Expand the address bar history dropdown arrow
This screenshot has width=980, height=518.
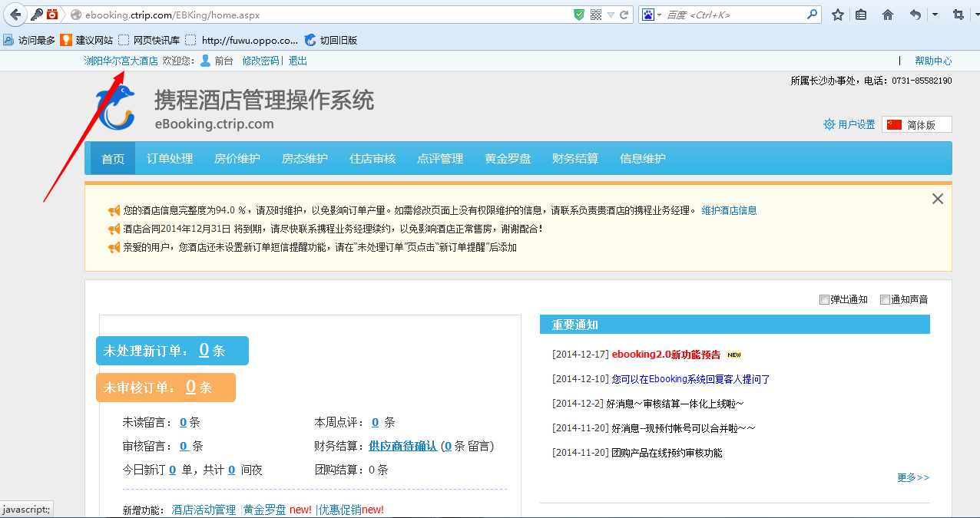point(611,15)
